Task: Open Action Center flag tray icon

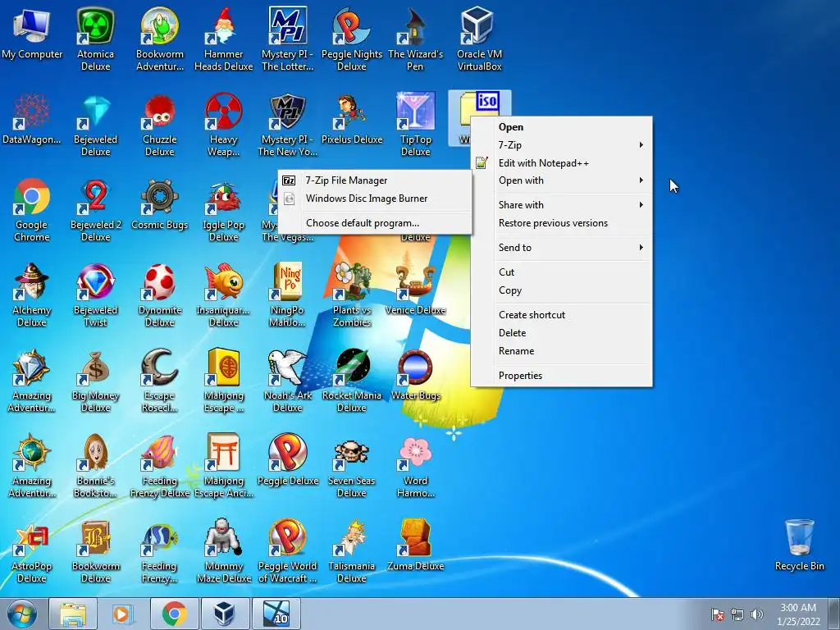Action: pos(718,614)
